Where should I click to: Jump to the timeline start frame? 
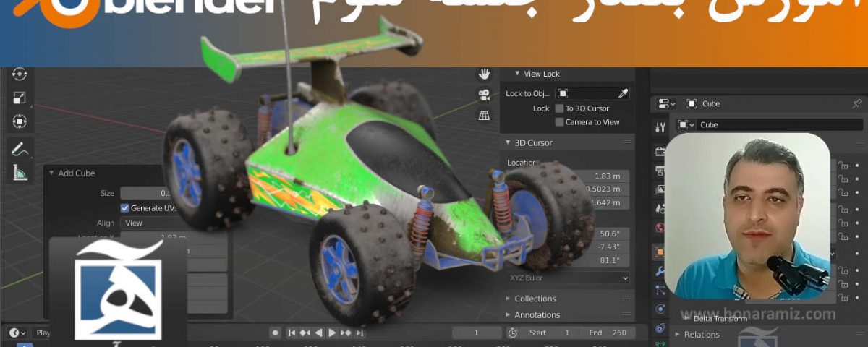point(292,333)
